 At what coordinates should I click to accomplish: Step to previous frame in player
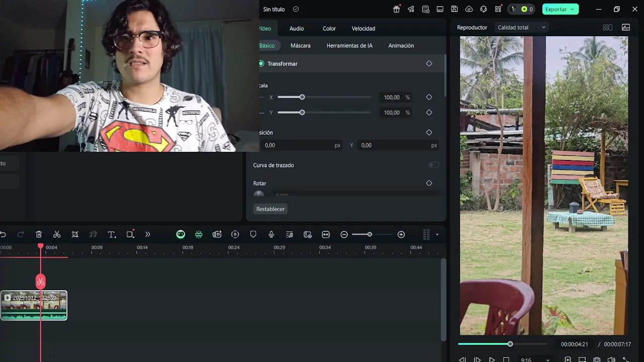click(x=462, y=360)
